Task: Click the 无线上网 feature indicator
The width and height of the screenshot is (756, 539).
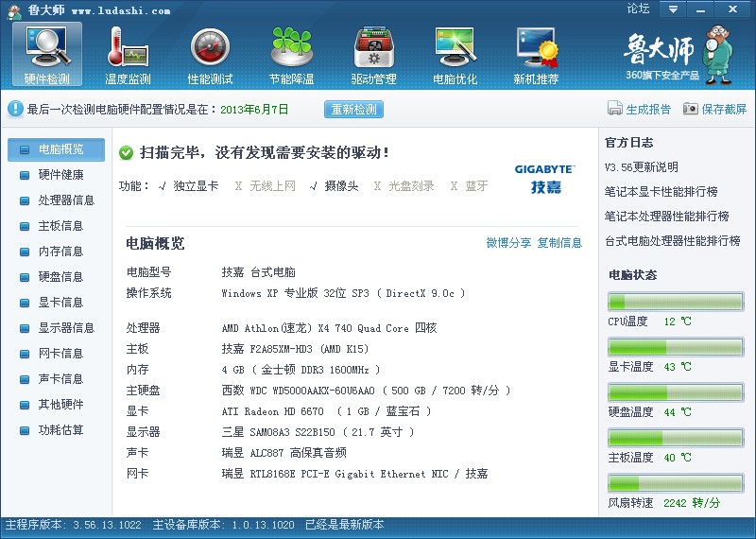Action: [x=266, y=185]
